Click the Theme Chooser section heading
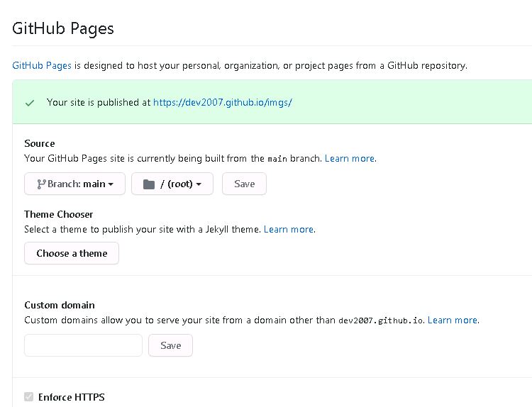 (x=59, y=214)
